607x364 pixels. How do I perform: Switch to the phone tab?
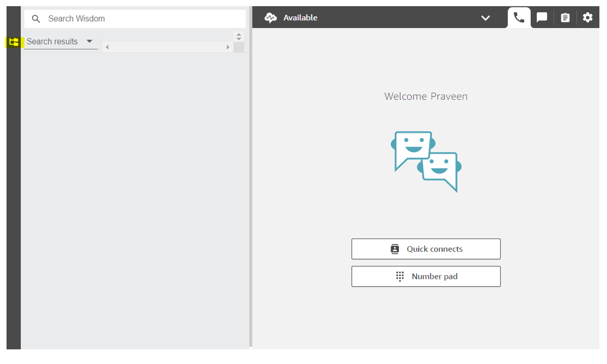[519, 18]
